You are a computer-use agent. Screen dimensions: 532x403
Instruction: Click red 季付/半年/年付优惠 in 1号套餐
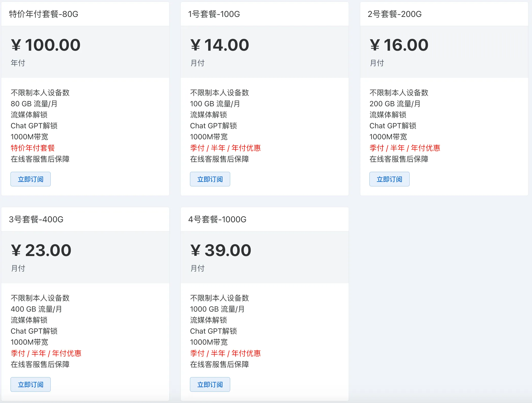click(x=225, y=148)
